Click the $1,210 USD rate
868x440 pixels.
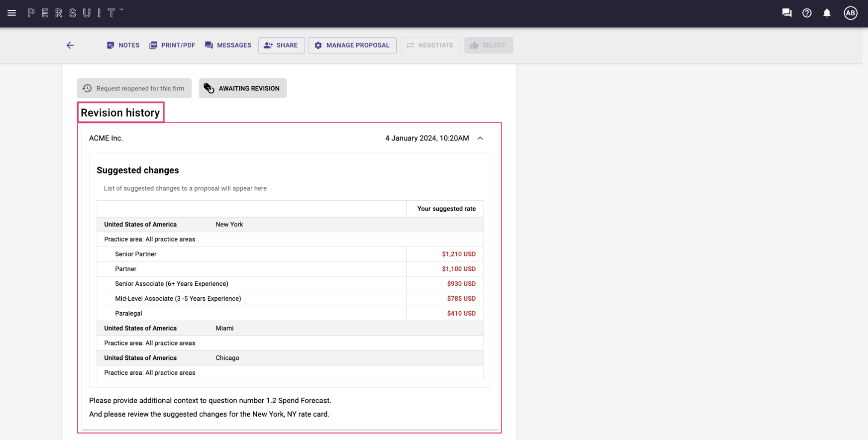click(459, 254)
